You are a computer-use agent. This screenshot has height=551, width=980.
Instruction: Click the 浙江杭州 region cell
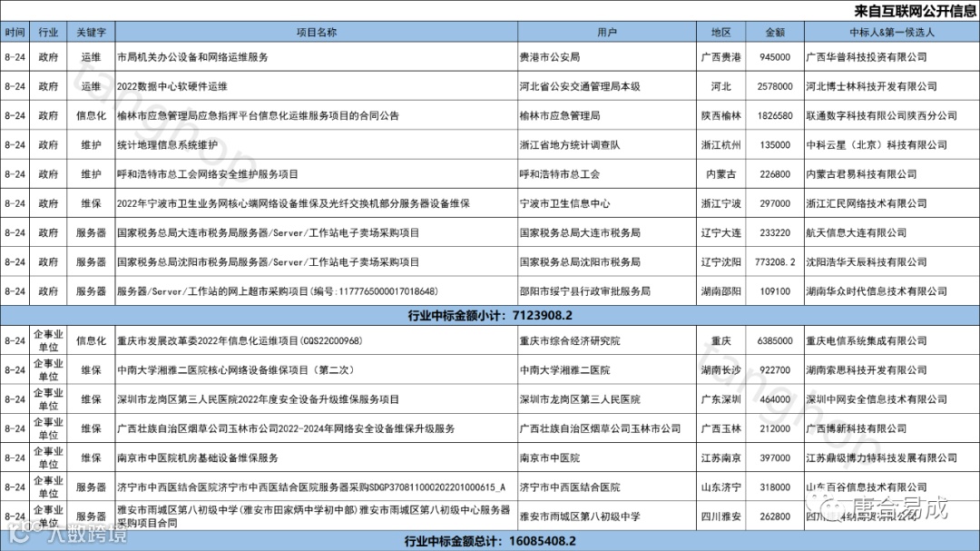point(721,145)
